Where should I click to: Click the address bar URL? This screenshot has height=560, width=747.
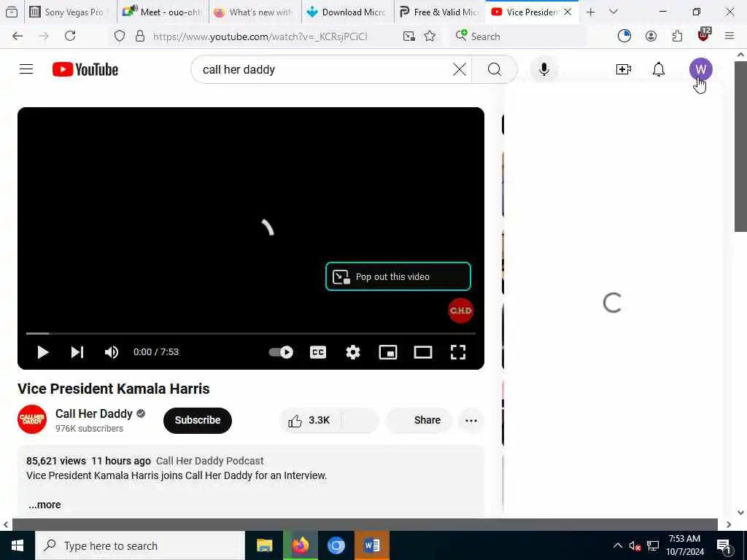260,36
